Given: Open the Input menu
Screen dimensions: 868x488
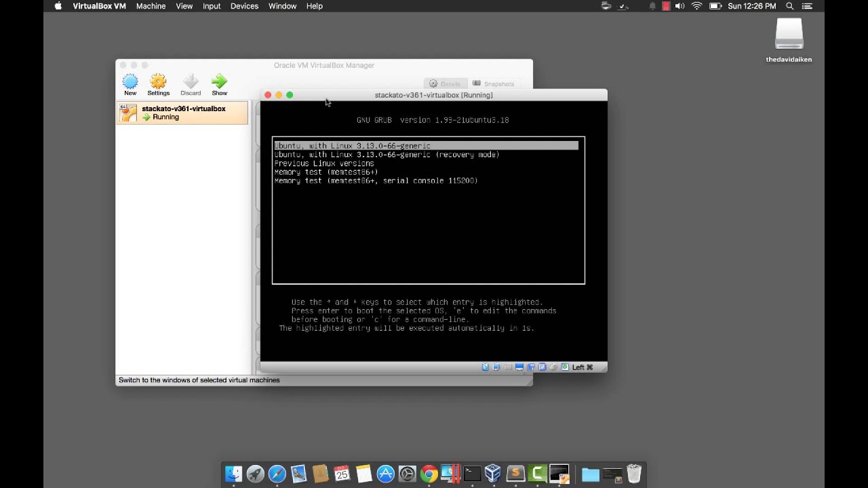Looking at the screenshot, I should click(212, 6).
